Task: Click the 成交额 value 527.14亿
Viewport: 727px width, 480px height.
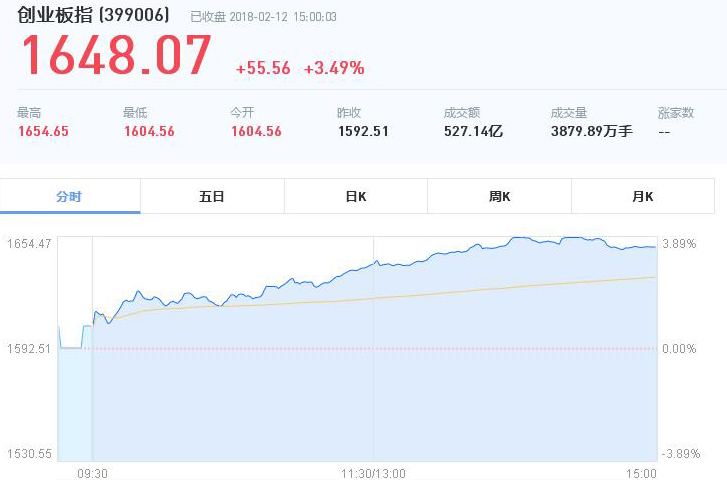Action: tap(473, 131)
